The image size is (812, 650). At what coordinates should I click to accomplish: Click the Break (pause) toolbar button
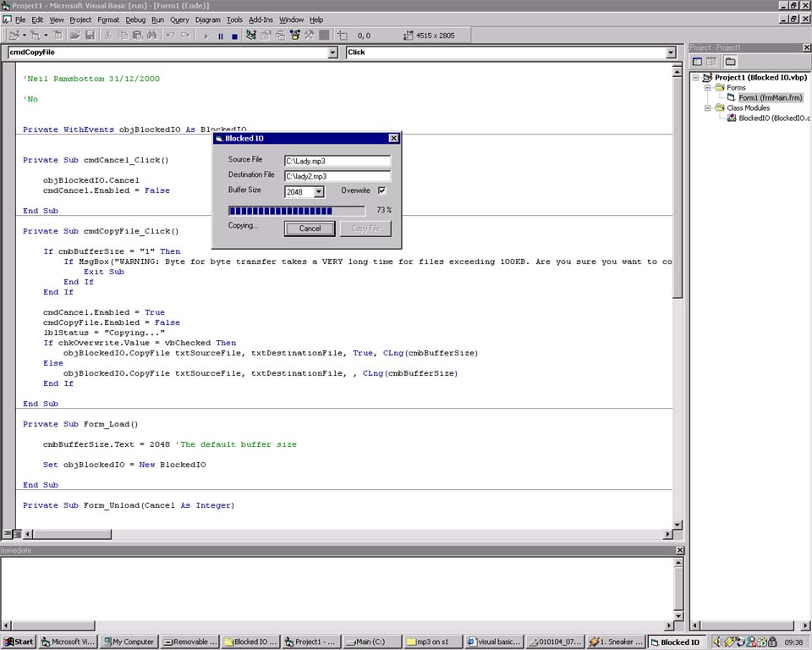[221, 36]
